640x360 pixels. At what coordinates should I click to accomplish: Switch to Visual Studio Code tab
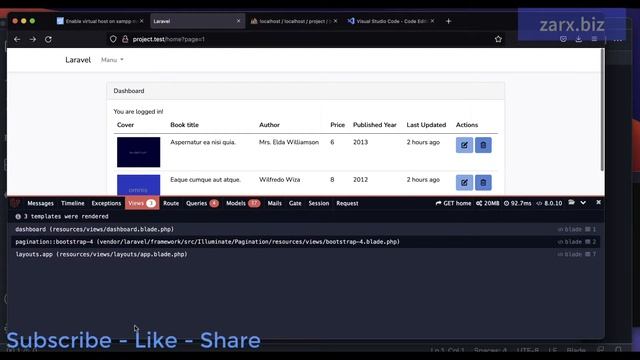[391, 21]
